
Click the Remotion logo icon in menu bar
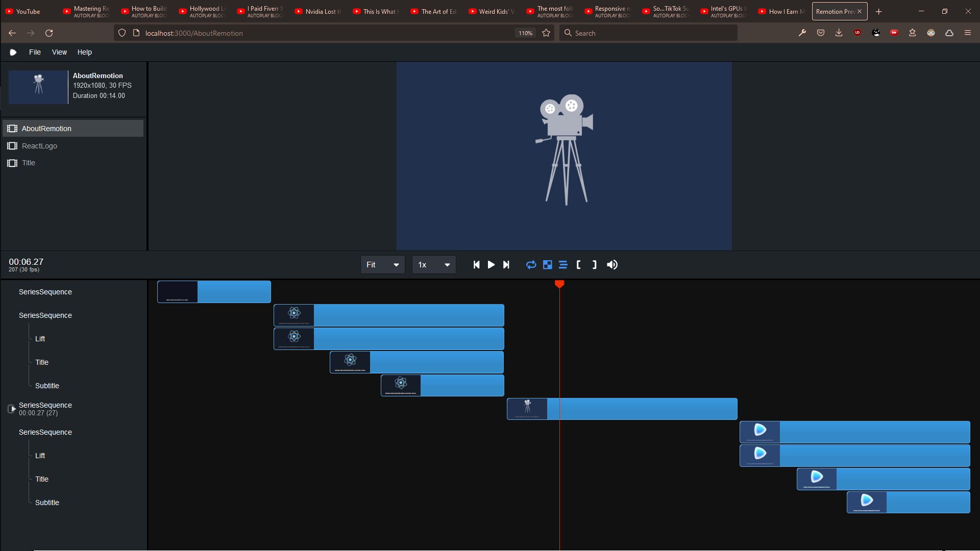pyautogui.click(x=13, y=52)
